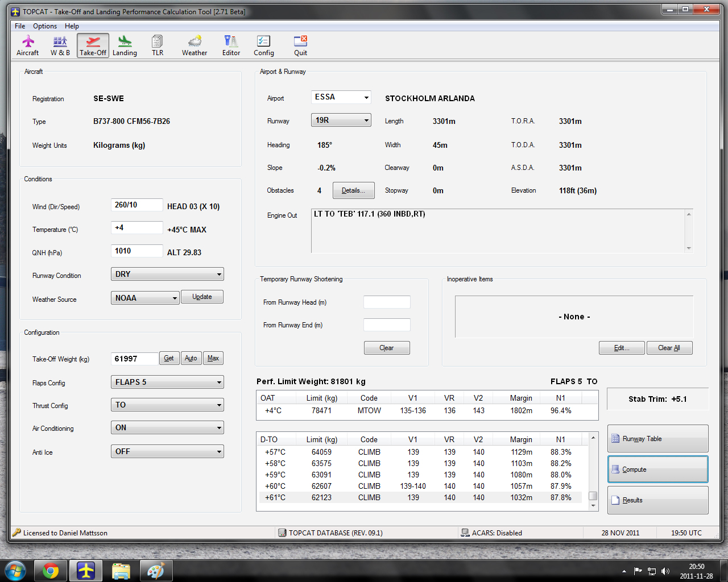The height and width of the screenshot is (582, 728).
Task: Expand the Thrust Config dropdown
Action: 219,405
